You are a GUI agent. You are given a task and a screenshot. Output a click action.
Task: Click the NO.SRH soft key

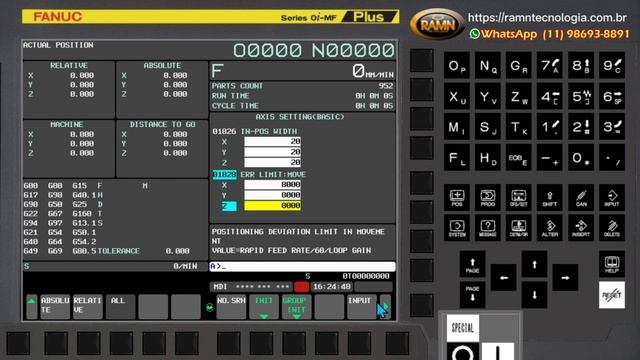(x=231, y=306)
